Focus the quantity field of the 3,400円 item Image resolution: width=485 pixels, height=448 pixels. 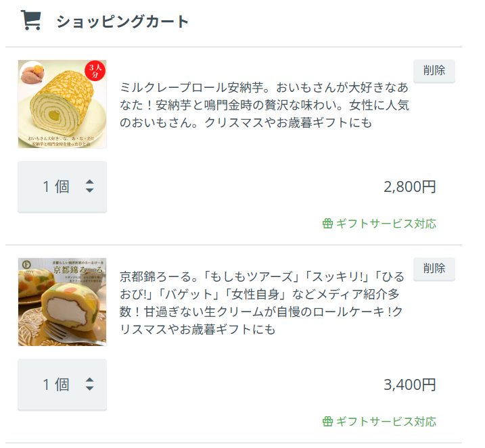coord(55,384)
